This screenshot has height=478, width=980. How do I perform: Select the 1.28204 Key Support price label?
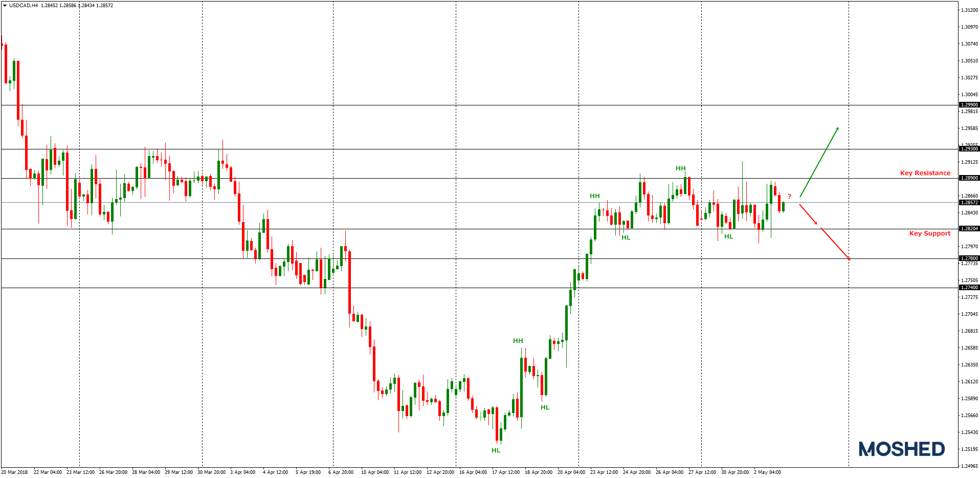pyautogui.click(x=971, y=229)
